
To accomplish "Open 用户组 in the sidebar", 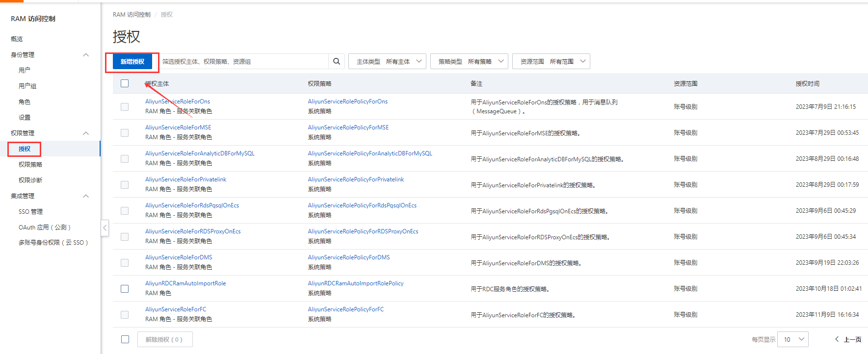I will [x=27, y=86].
